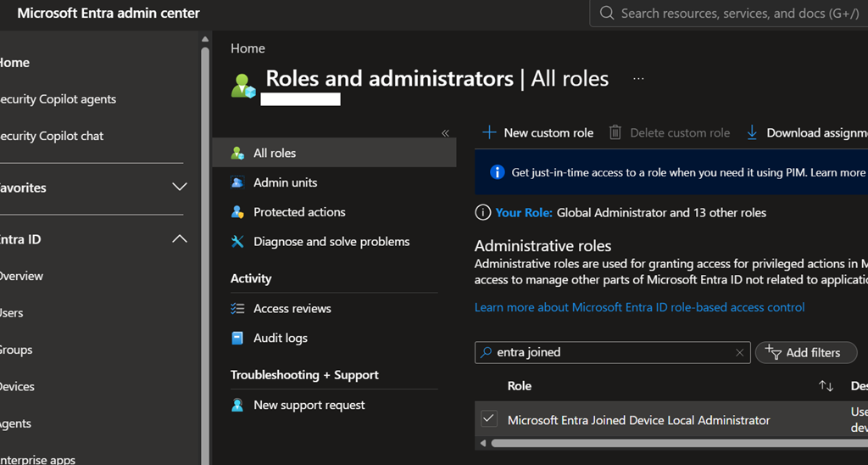Click the Audit logs book icon
This screenshot has width=868, height=465.
(x=237, y=338)
